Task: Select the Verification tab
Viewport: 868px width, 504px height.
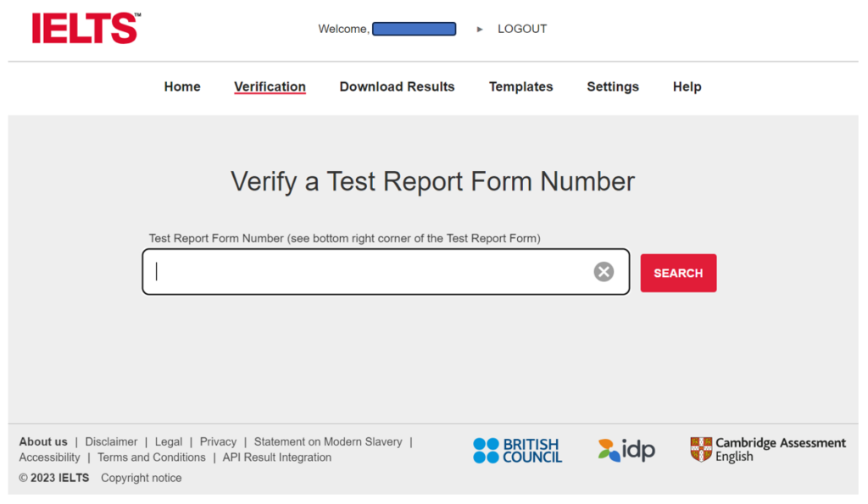Action: 270,86
